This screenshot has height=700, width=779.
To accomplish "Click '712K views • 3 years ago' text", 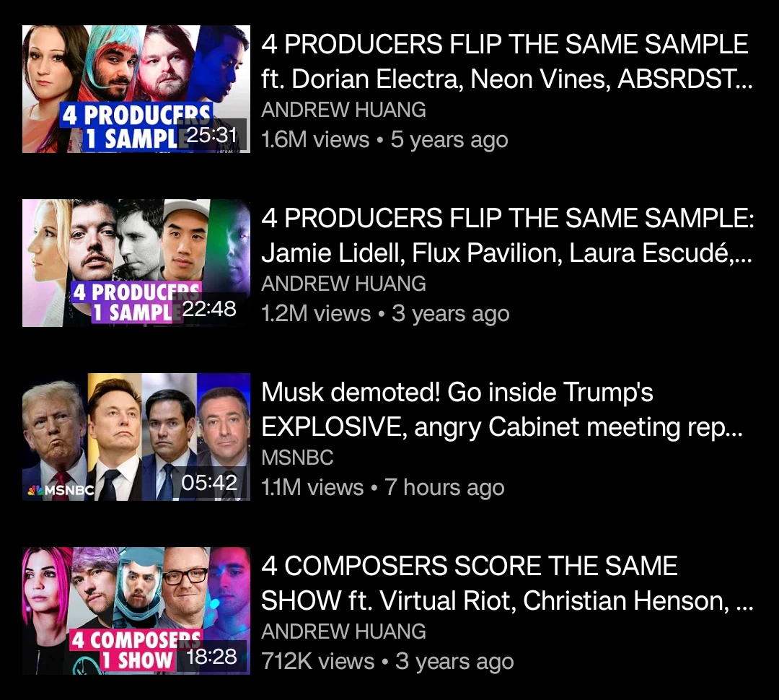I will pyautogui.click(x=387, y=662).
